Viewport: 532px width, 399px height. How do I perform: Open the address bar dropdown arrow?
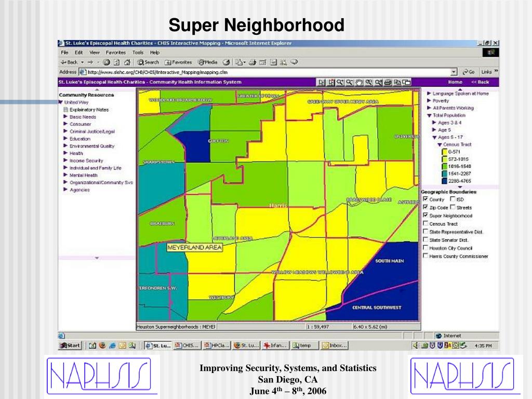pos(454,72)
